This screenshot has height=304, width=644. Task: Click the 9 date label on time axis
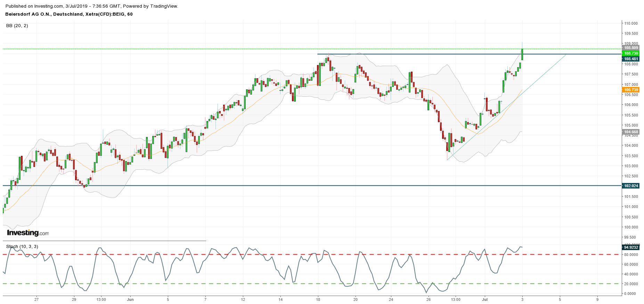point(597,299)
